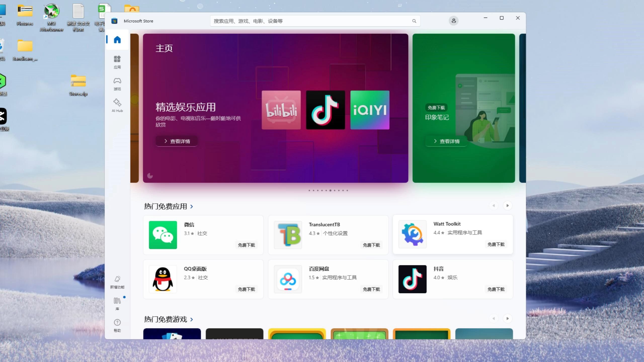Open AI Hub in sidebar
Viewport: 644px width, 362px height.
pos(117,105)
